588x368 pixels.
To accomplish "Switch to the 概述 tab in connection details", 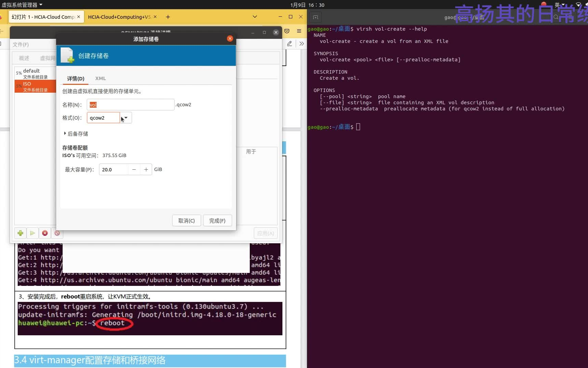I will point(24,58).
